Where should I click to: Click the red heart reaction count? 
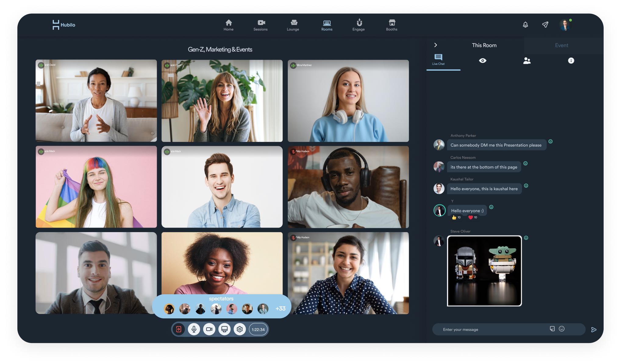[x=473, y=217]
